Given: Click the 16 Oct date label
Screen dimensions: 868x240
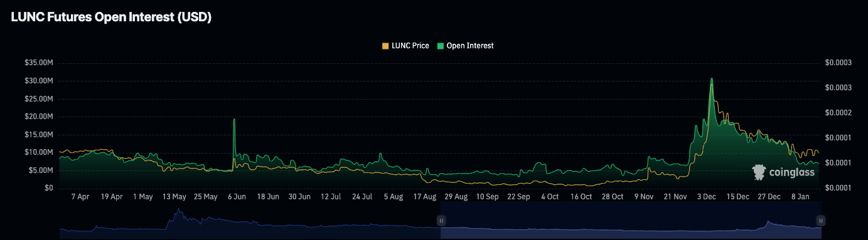Looking at the screenshot, I should 581,197.
